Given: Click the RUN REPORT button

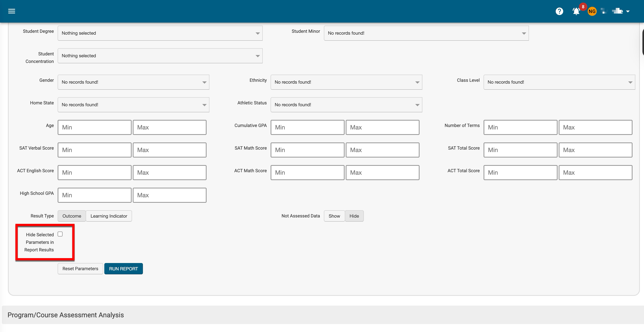Looking at the screenshot, I should [x=124, y=269].
